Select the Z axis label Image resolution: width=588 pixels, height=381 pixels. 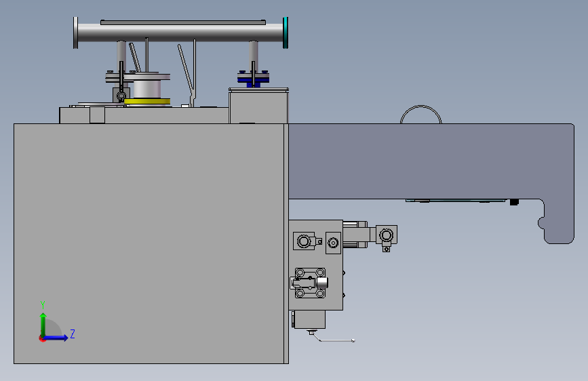coord(73,334)
